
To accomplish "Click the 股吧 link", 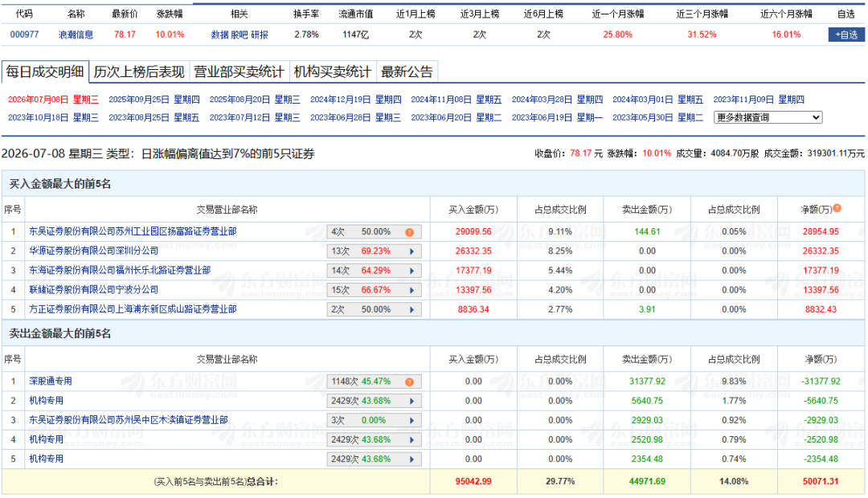I will pyautogui.click(x=240, y=35).
